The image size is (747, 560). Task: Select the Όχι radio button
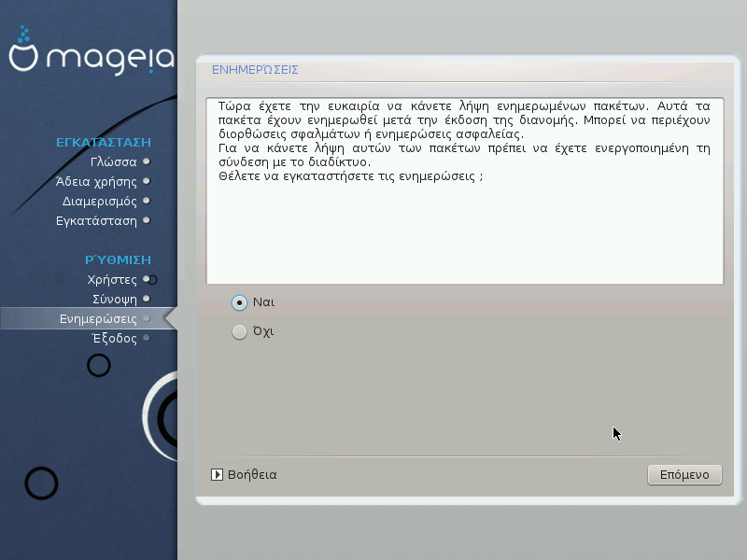(x=239, y=332)
